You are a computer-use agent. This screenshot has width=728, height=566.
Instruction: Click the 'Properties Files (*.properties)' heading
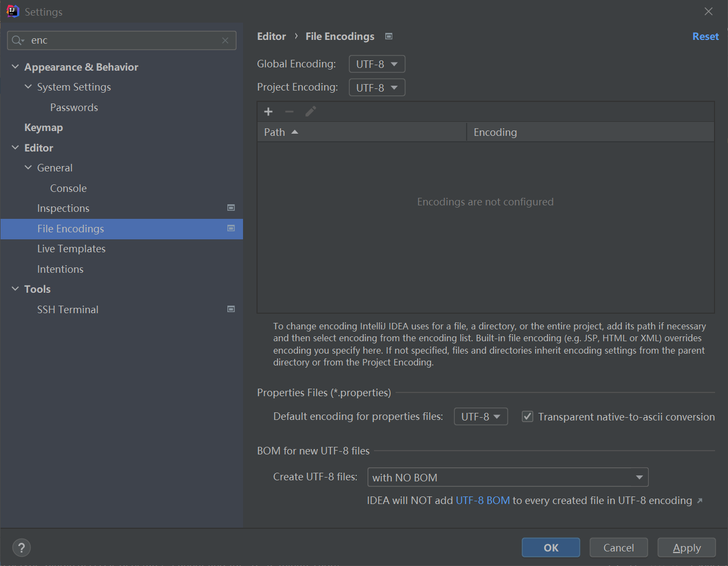coord(324,393)
